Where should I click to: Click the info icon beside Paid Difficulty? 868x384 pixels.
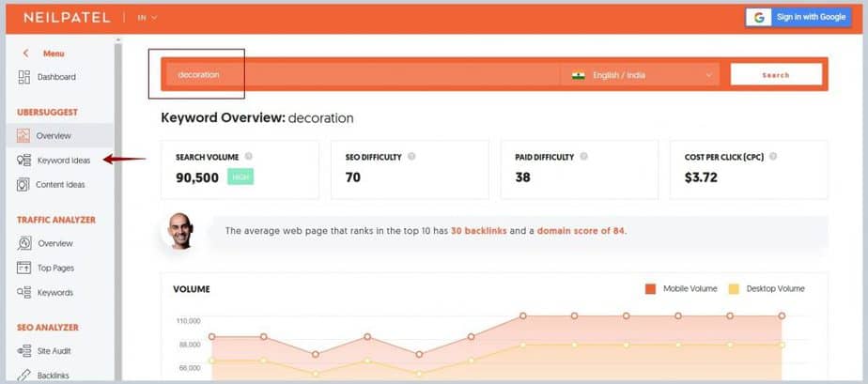click(x=583, y=157)
